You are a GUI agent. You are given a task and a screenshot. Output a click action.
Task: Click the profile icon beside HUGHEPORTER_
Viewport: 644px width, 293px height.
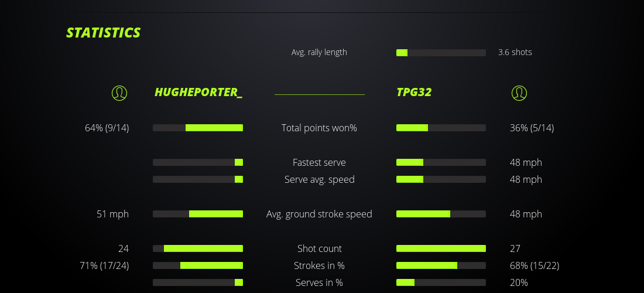point(119,93)
